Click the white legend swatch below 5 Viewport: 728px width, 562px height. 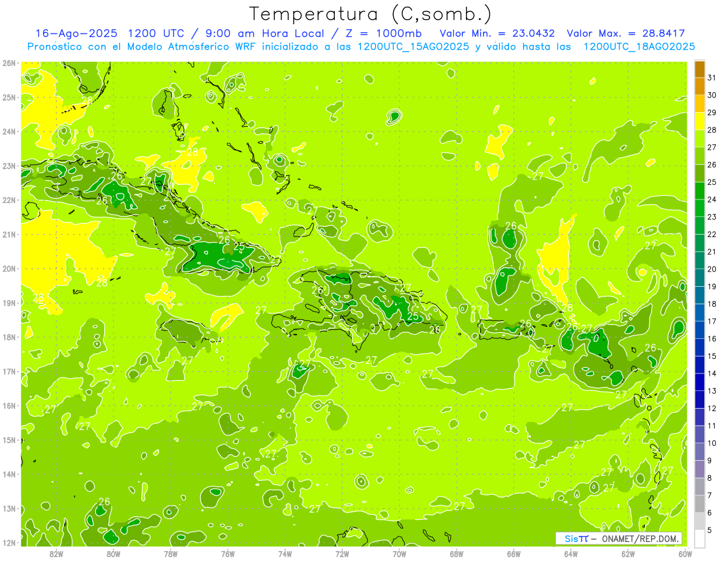click(x=699, y=538)
